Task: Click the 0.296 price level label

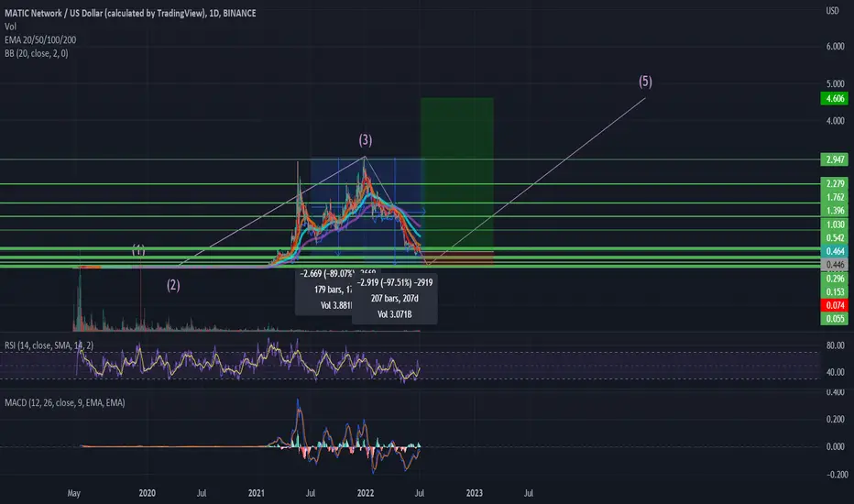Action: point(835,279)
